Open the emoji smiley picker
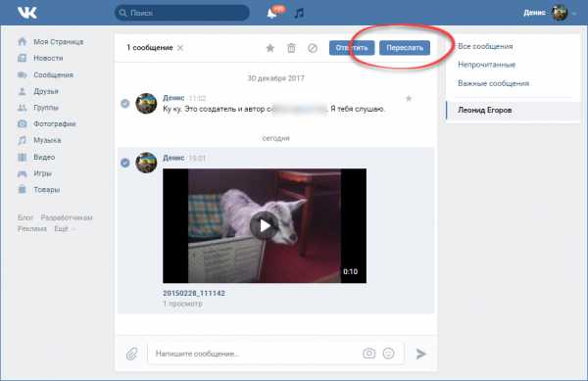588x381 pixels. pyautogui.click(x=388, y=353)
